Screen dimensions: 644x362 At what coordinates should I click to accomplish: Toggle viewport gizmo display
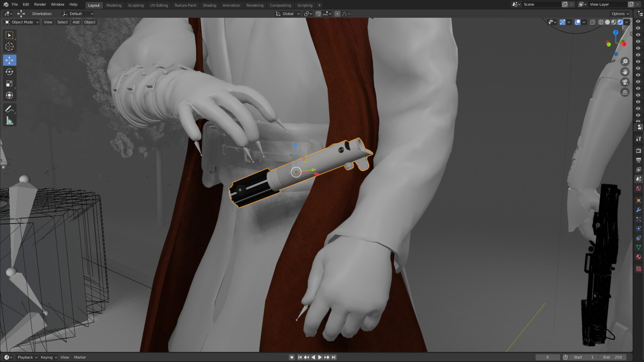coord(562,22)
